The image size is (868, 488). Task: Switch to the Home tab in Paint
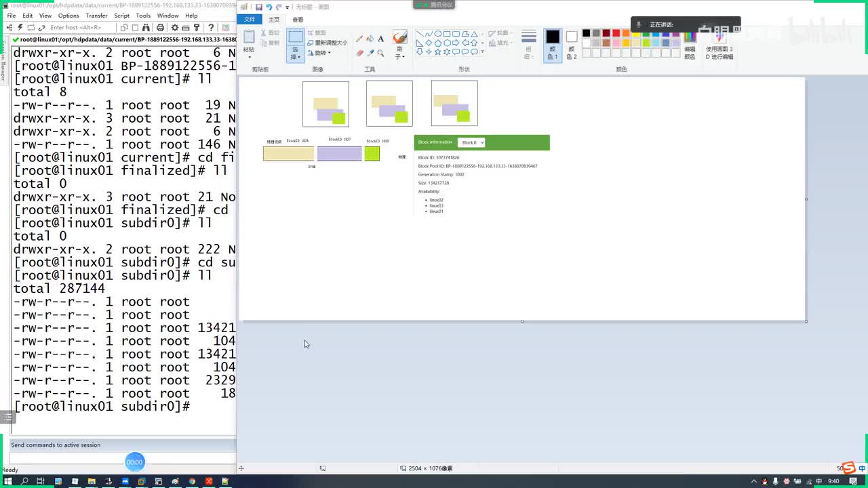[273, 20]
